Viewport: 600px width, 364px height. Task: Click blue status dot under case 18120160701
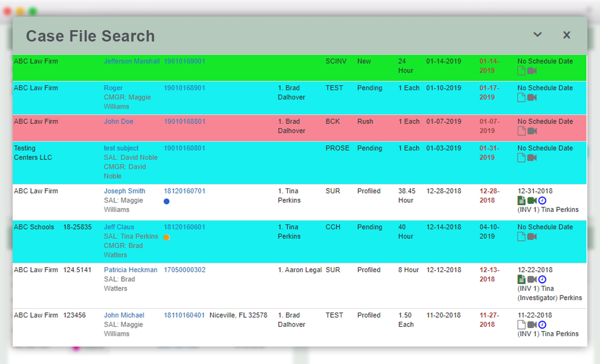tap(166, 201)
